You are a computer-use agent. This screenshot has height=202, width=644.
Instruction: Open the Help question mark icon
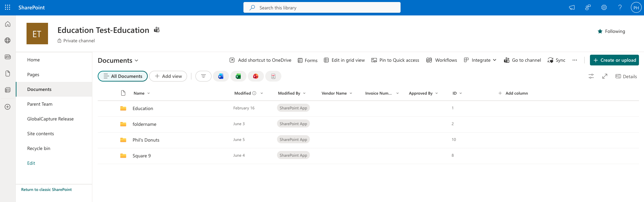[x=620, y=7]
